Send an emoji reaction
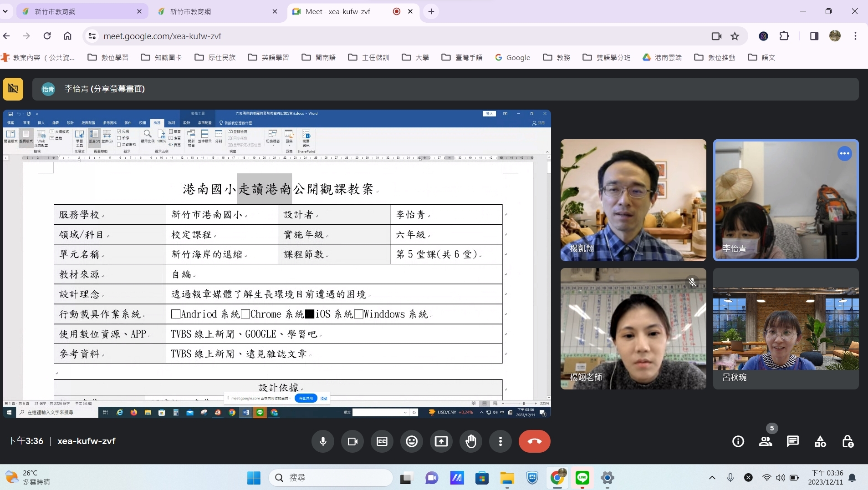The width and height of the screenshot is (868, 490). pyautogui.click(x=412, y=441)
